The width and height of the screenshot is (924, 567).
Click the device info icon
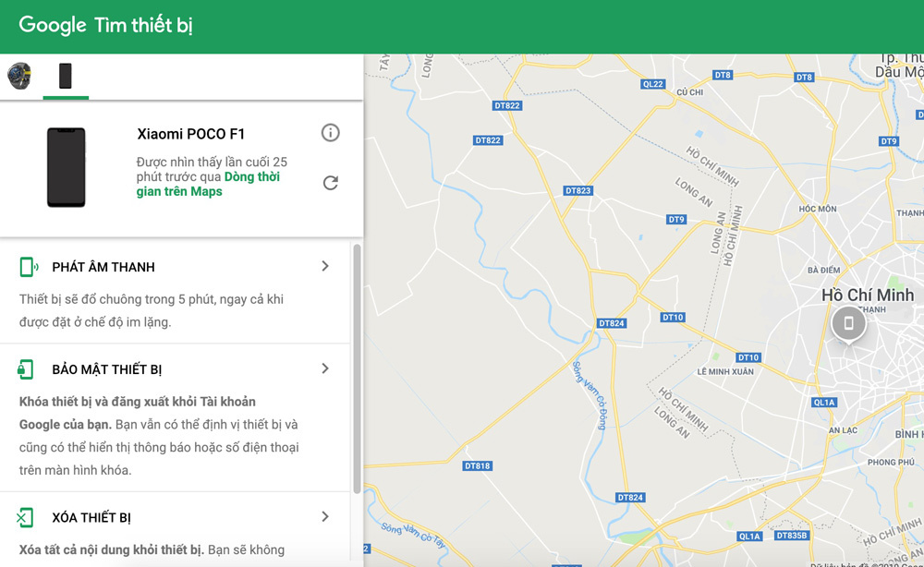[330, 133]
